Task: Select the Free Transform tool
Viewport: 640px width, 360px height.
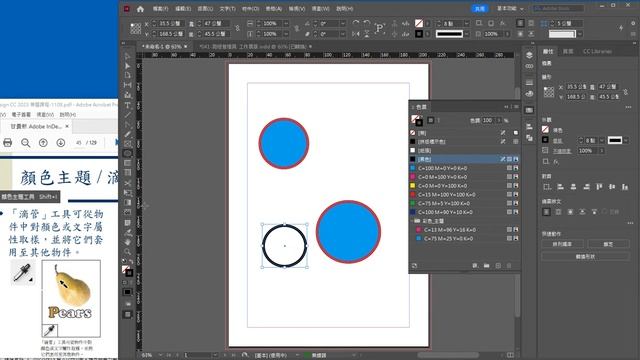Action: click(x=127, y=193)
